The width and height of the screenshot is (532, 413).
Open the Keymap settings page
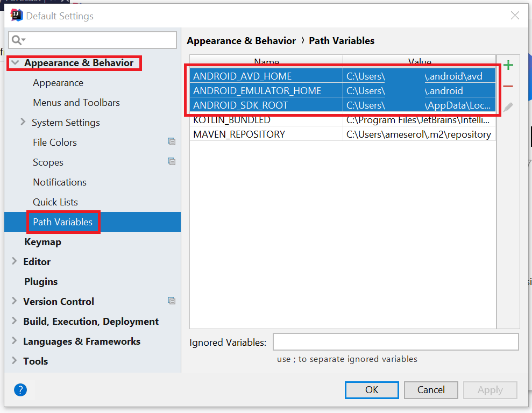click(42, 242)
